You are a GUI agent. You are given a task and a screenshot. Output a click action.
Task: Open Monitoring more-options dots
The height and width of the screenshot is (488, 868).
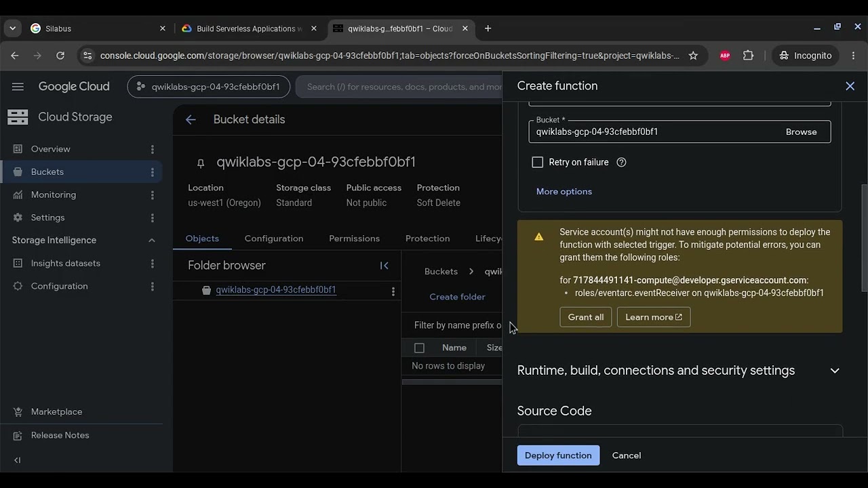[x=152, y=195]
